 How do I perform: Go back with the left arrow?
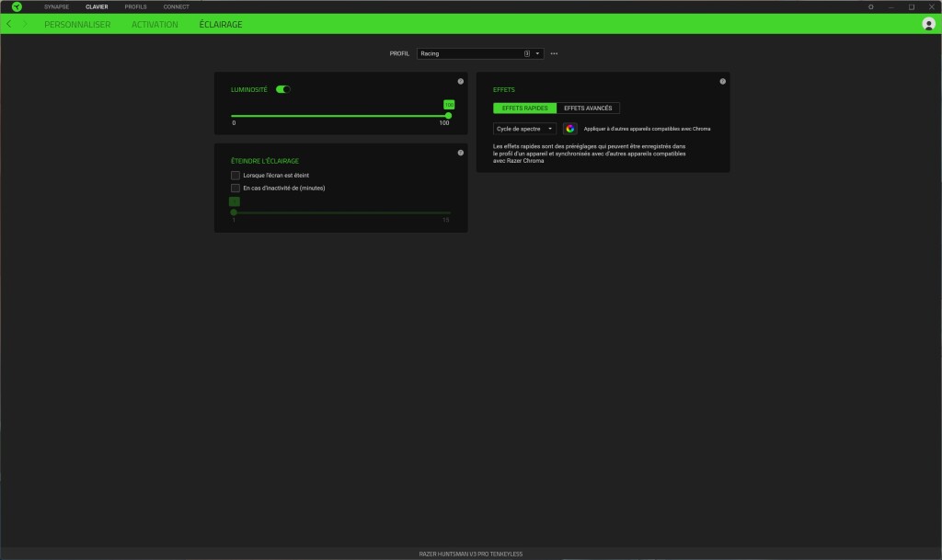tap(9, 24)
